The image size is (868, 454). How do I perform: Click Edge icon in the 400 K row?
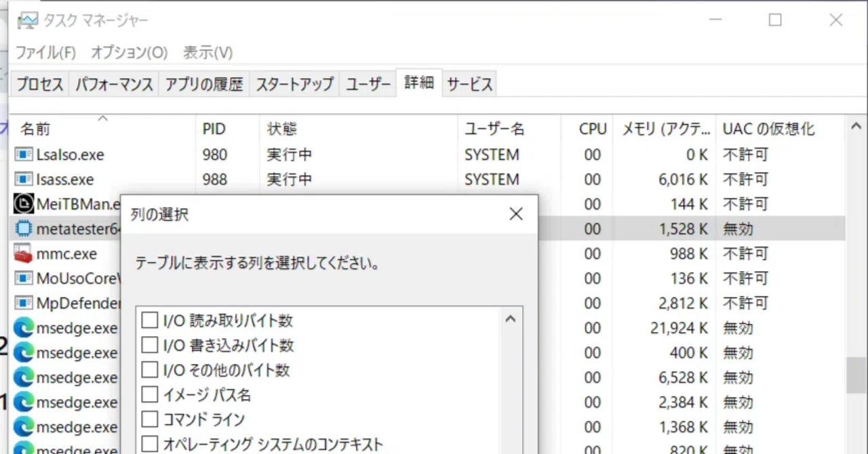24,352
